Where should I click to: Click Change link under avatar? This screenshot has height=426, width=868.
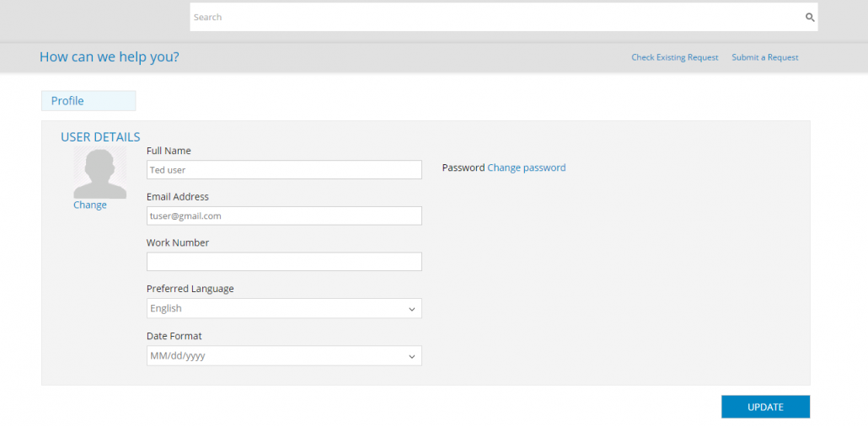(89, 205)
